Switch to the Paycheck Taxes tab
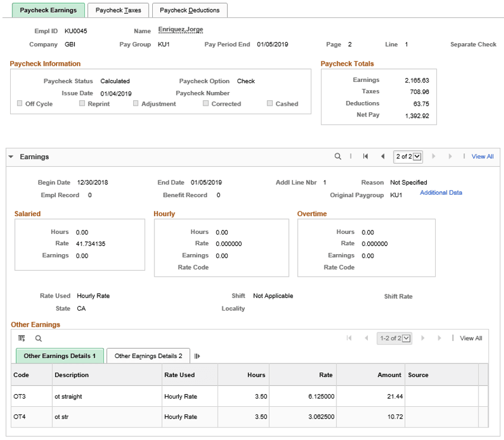 (118, 10)
